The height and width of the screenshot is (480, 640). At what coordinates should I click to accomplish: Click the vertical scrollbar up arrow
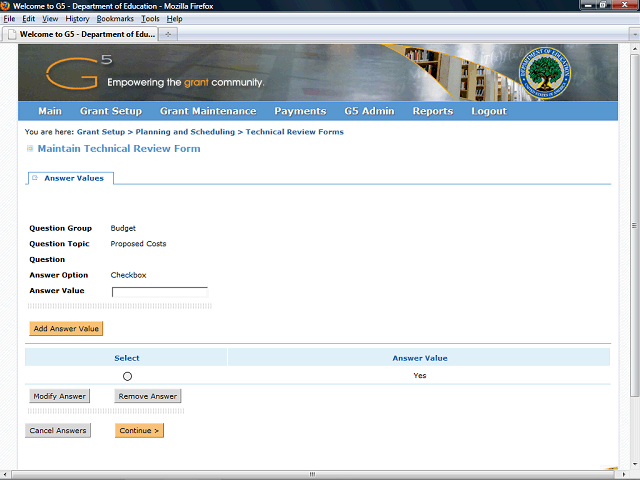(635, 48)
